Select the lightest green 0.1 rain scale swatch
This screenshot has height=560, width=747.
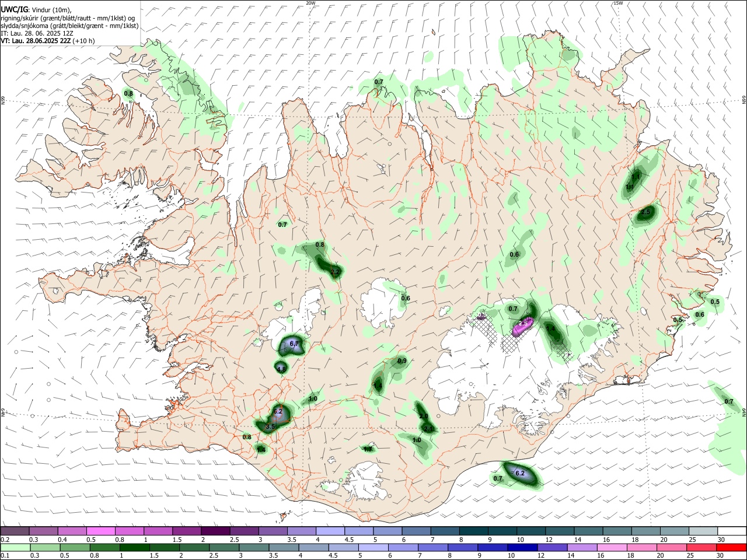coord(16,548)
